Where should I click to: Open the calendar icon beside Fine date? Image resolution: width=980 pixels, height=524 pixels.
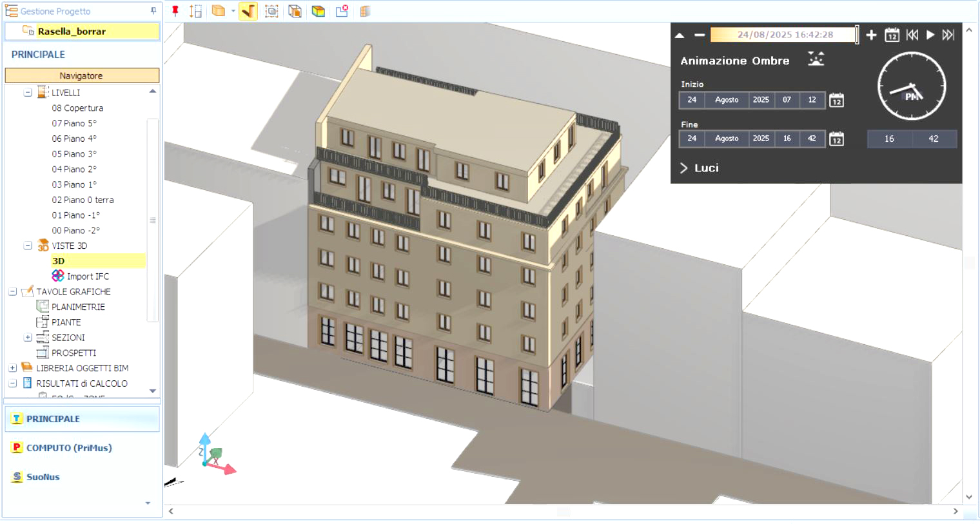(x=836, y=139)
